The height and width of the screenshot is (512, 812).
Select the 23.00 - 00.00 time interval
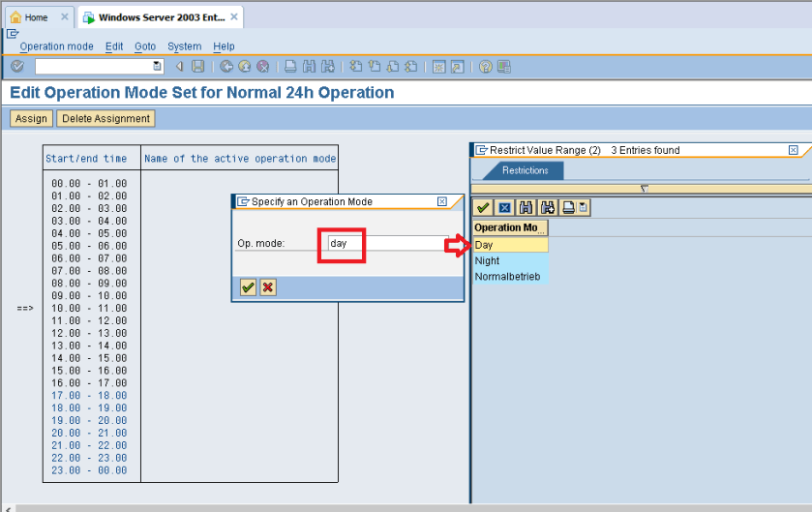coord(89,470)
